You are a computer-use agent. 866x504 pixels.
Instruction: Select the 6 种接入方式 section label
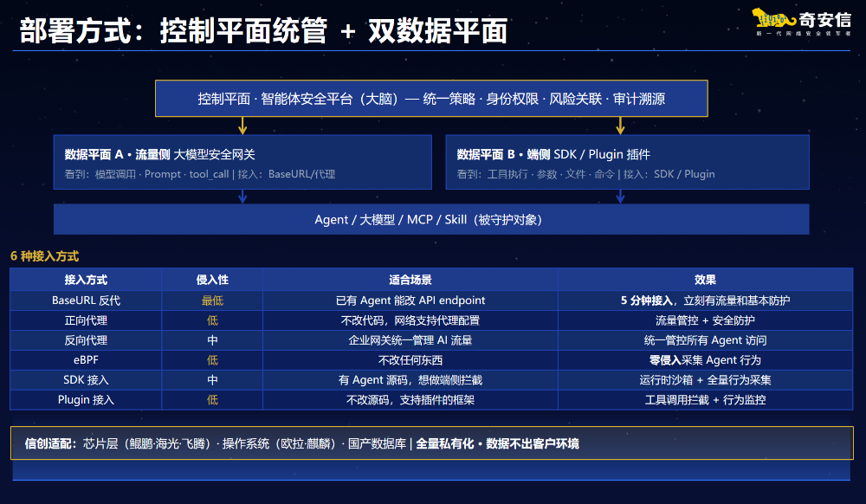45,256
